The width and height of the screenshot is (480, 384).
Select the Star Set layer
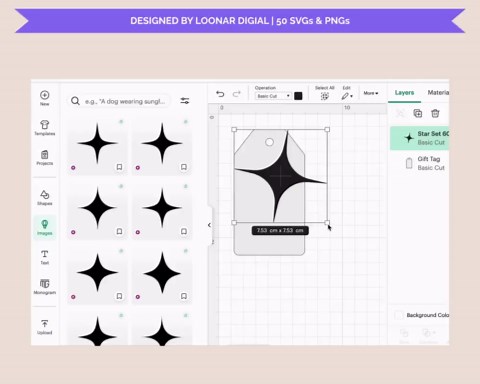click(x=420, y=138)
